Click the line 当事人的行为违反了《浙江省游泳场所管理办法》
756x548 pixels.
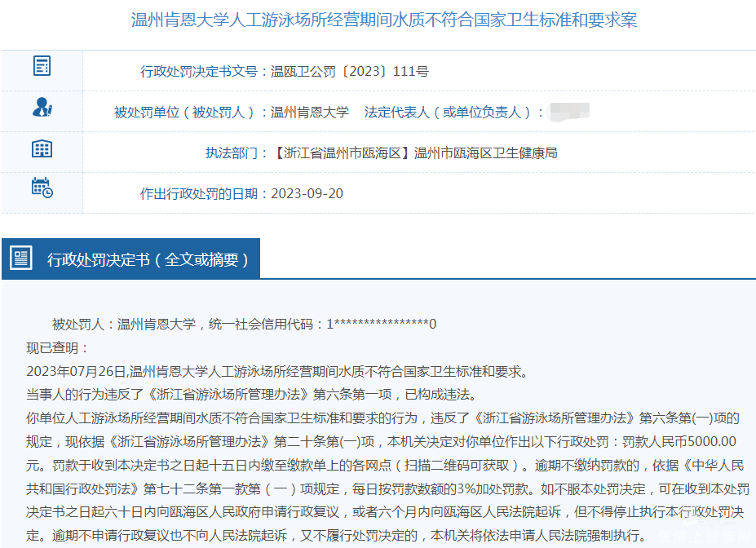pos(253,394)
